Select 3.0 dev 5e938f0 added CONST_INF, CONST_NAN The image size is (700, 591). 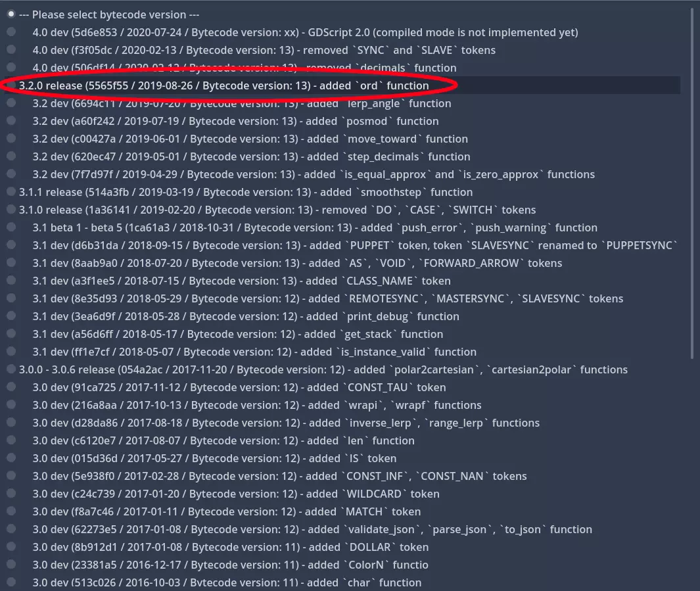pyautogui.click(x=343, y=476)
